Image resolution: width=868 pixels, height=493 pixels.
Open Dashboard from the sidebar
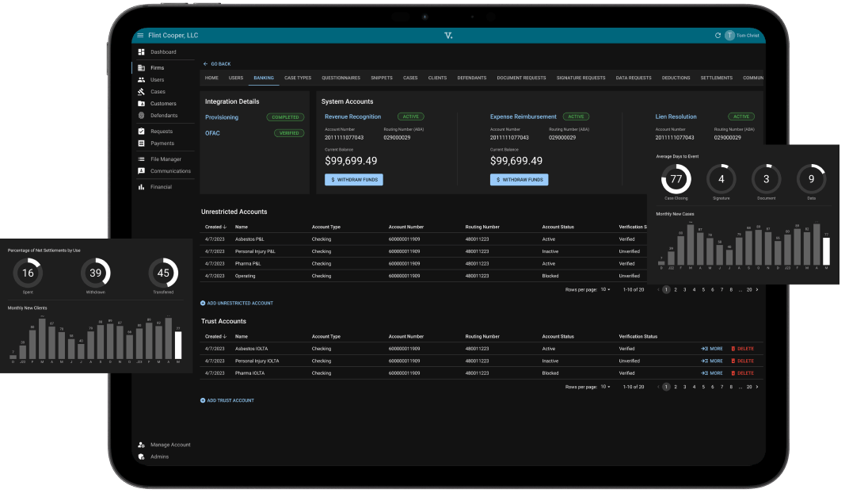[163, 52]
